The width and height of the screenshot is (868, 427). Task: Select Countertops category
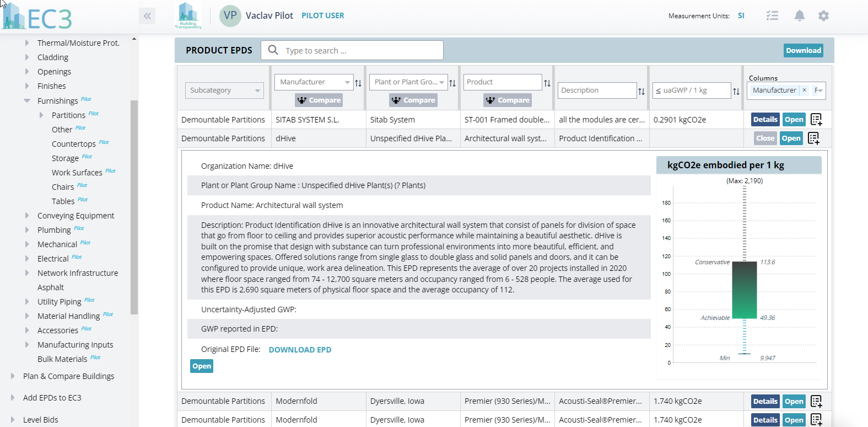[74, 143]
